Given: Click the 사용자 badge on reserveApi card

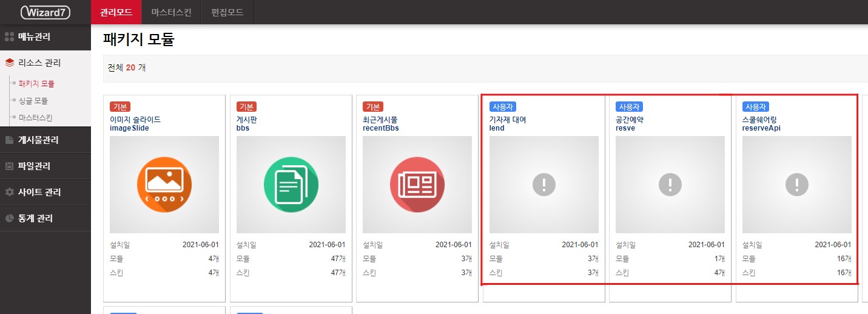Looking at the screenshot, I should point(756,107).
